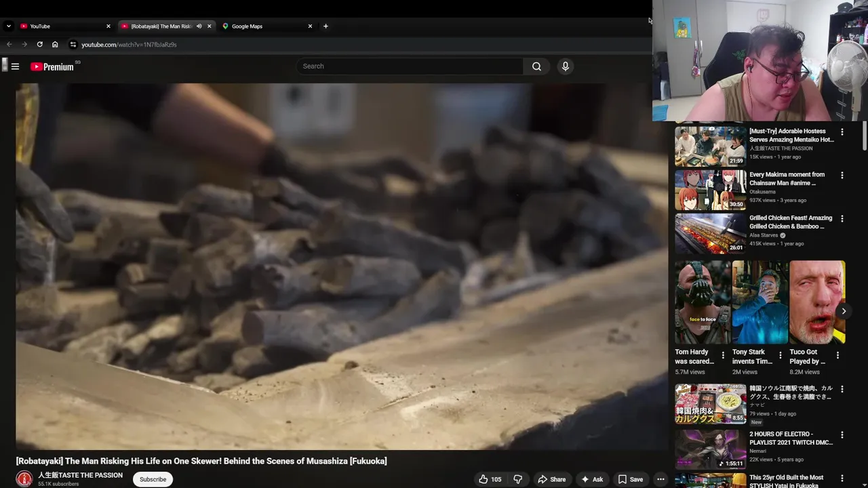Viewport: 868px width, 488px height.
Task: Play the Tony Stark invents short
Action: [759, 302]
